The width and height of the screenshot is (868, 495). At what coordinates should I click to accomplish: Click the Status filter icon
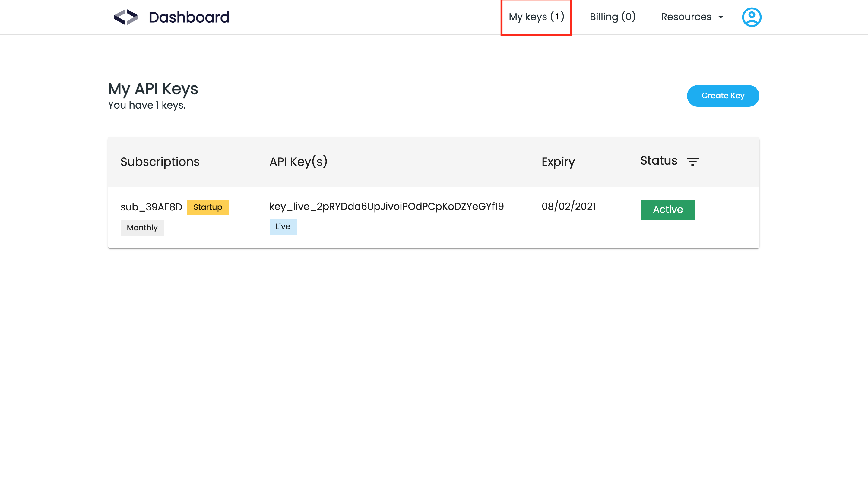(692, 162)
